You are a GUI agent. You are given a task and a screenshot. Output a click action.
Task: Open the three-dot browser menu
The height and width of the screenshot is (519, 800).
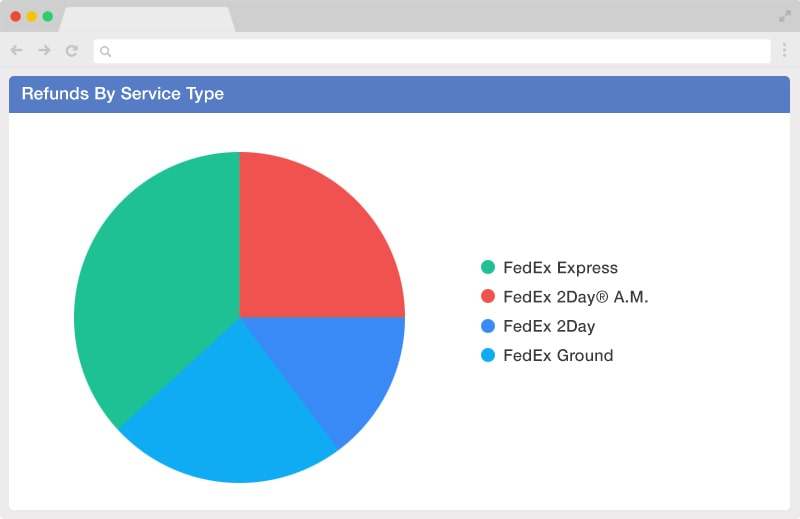(x=784, y=50)
